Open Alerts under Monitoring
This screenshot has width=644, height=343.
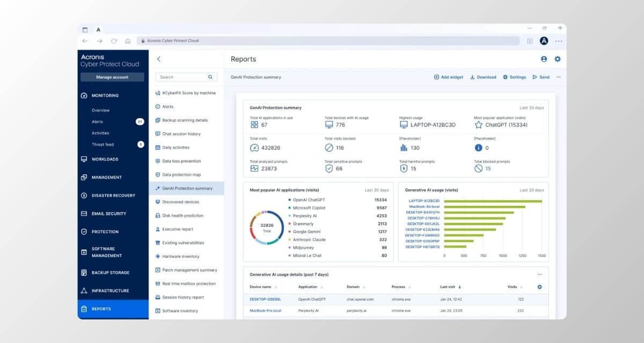(97, 122)
